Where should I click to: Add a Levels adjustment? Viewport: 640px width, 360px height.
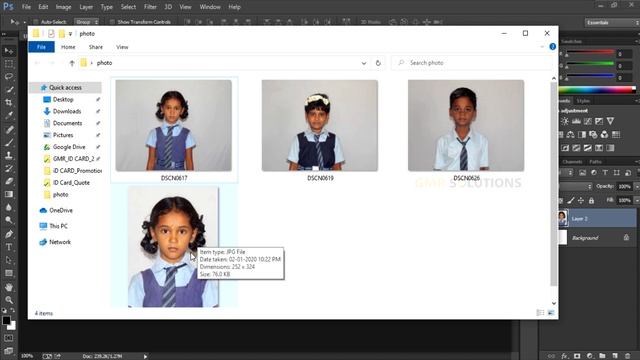pyautogui.click(x=576, y=121)
